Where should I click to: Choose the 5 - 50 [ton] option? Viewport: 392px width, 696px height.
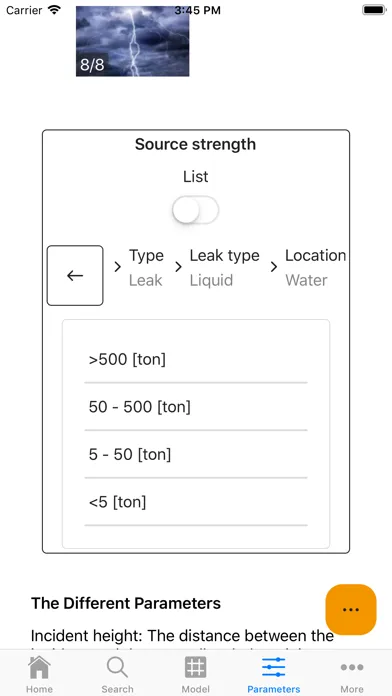coord(196,455)
